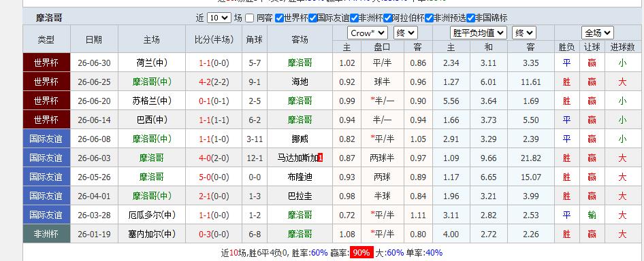Uncheck the 国际友谊 filter checkbox

pos(312,18)
